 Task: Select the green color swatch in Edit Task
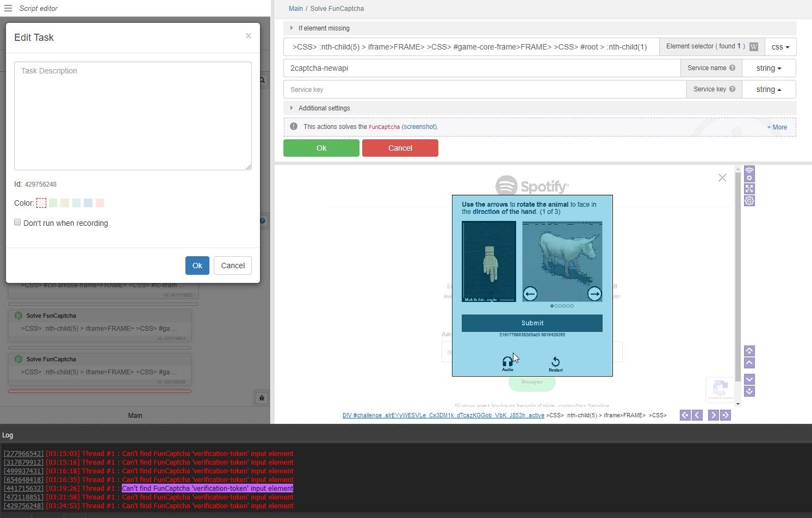pos(53,202)
